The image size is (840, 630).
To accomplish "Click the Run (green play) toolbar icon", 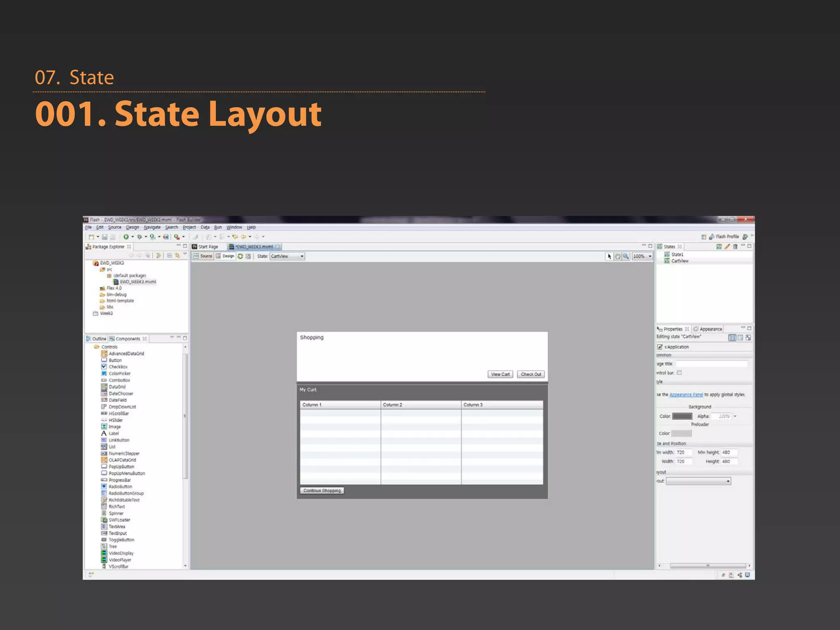I will pyautogui.click(x=126, y=237).
